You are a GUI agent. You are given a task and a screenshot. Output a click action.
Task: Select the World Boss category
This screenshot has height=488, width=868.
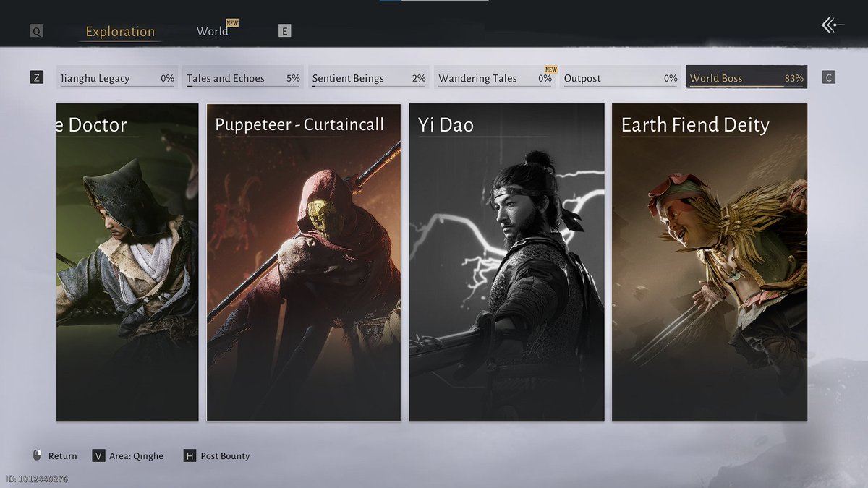746,78
